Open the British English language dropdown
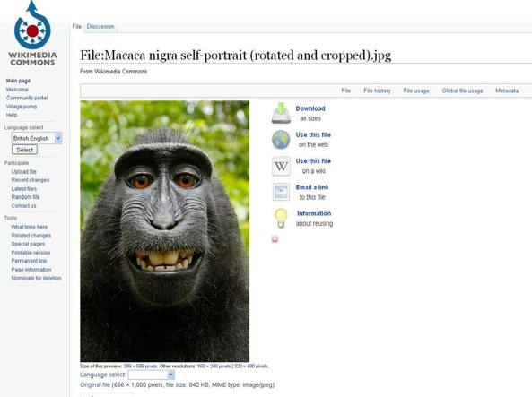Image resolution: width=532 pixels, height=397 pixels. [37, 138]
